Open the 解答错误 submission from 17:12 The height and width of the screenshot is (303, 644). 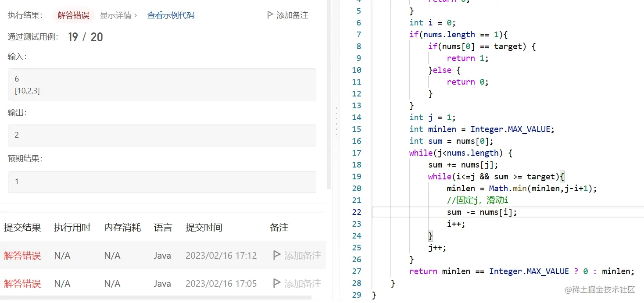[x=22, y=255]
